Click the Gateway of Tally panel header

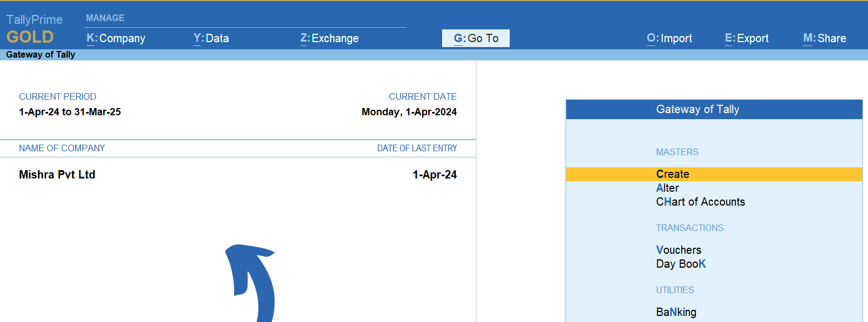tap(714, 109)
